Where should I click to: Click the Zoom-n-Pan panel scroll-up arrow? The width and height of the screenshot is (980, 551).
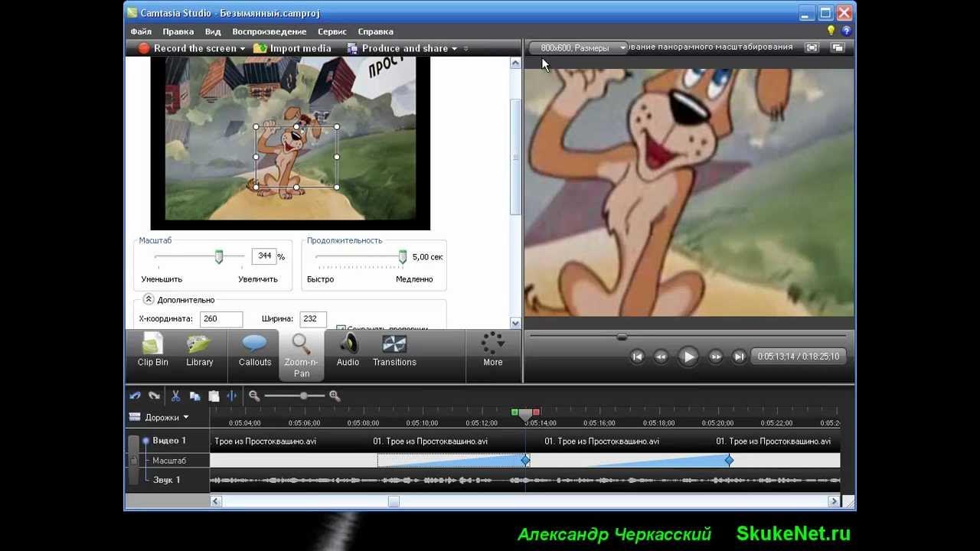click(x=515, y=64)
